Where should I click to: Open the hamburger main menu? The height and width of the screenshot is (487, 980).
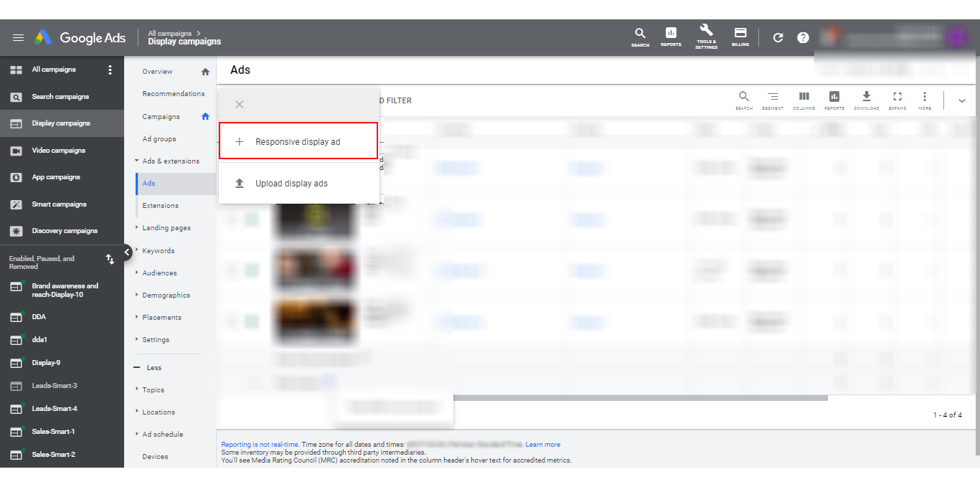[18, 38]
